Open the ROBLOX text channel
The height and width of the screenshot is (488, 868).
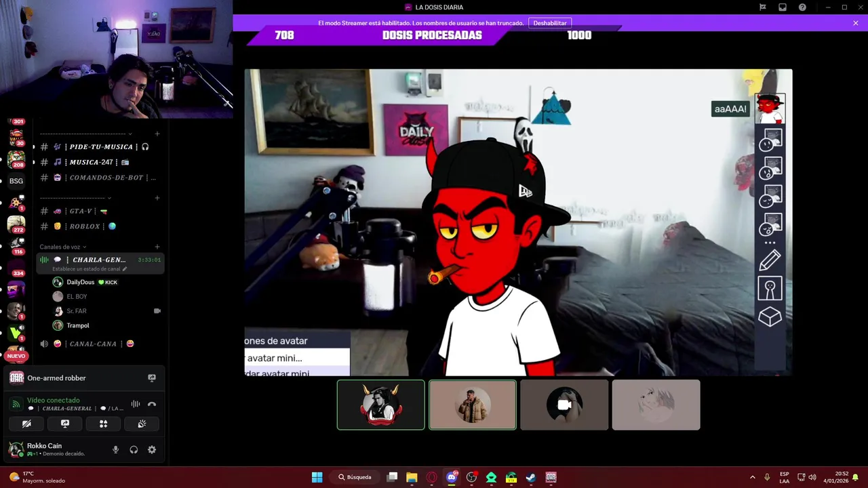point(99,226)
